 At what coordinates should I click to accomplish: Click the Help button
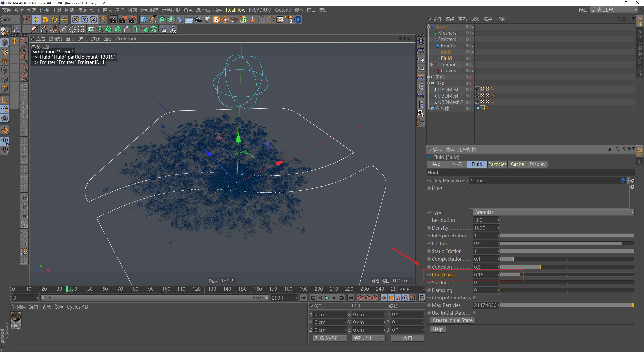(x=437, y=329)
